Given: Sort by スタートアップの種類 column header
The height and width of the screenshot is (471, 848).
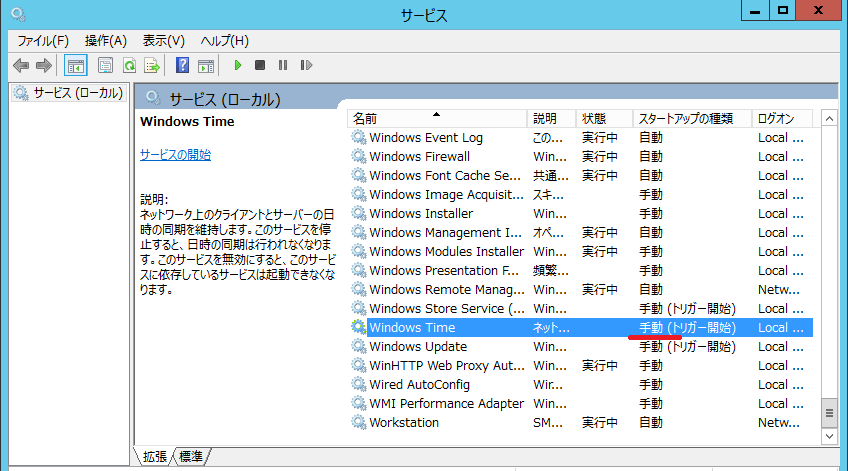Looking at the screenshot, I should [685, 118].
